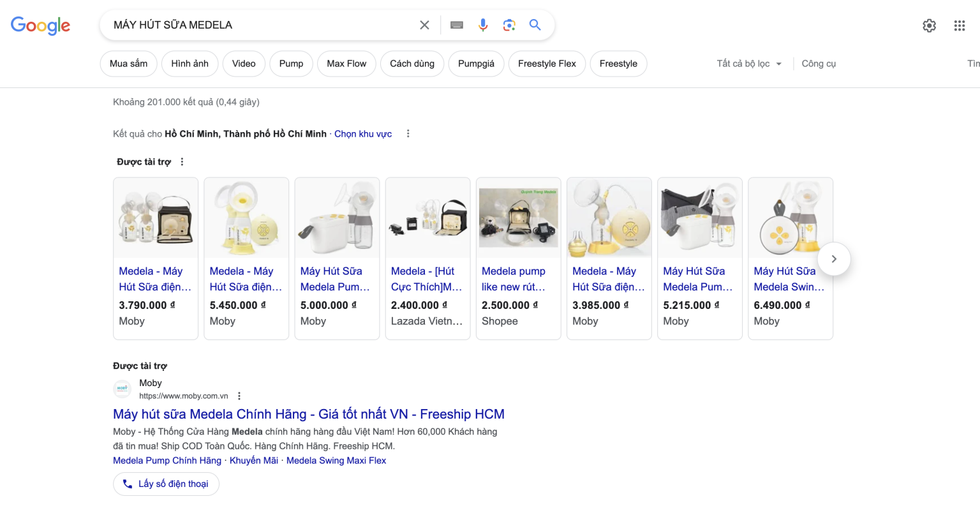The height and width of the screenshot is (508, 980).
Task: Open the Google apps grid
Action: (959, 26)
